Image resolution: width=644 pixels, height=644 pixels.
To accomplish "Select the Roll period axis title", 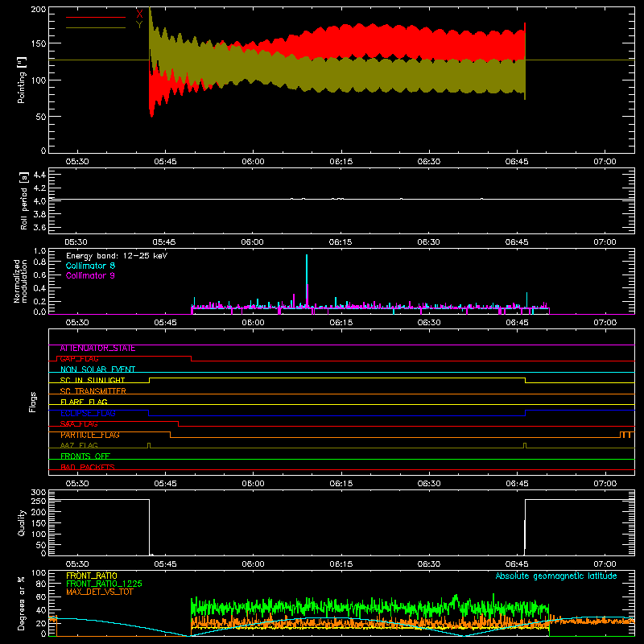I will coord(23,200).
